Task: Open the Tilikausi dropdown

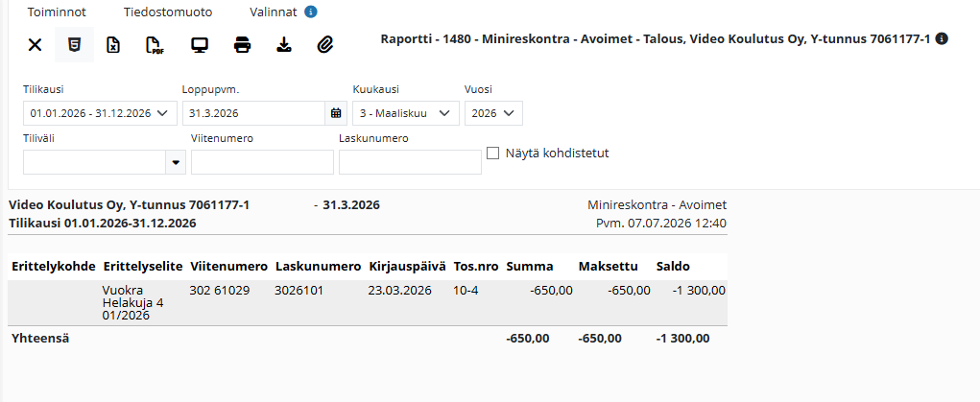Action: pos(100,113)
